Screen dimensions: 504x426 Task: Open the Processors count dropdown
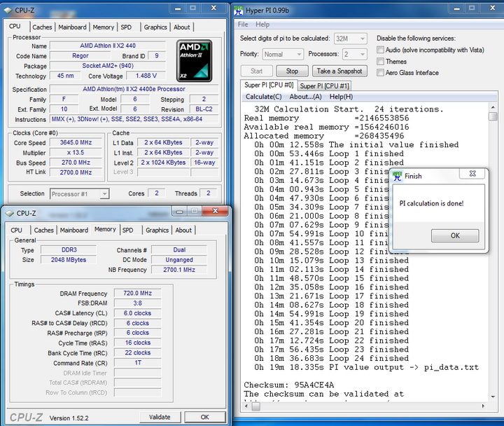point(354,54)
